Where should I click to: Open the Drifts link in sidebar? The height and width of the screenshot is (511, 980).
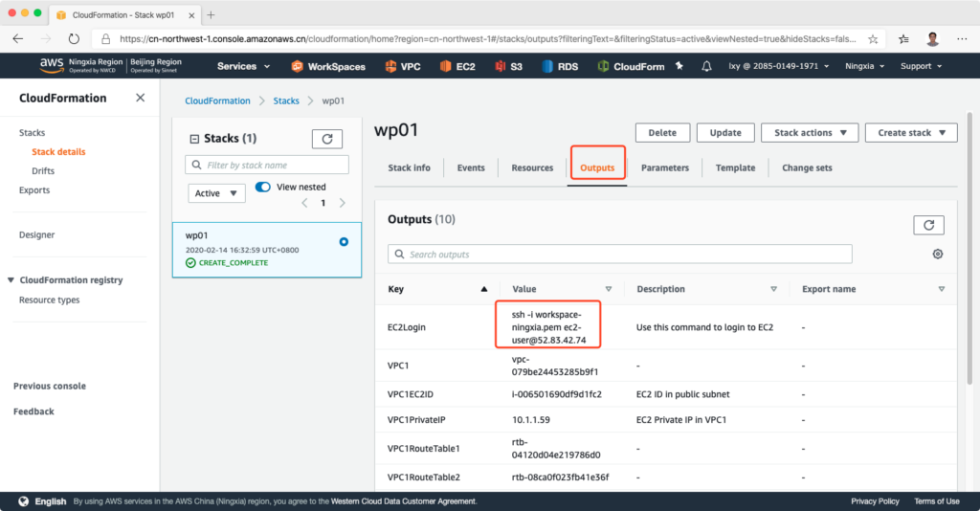43,170
